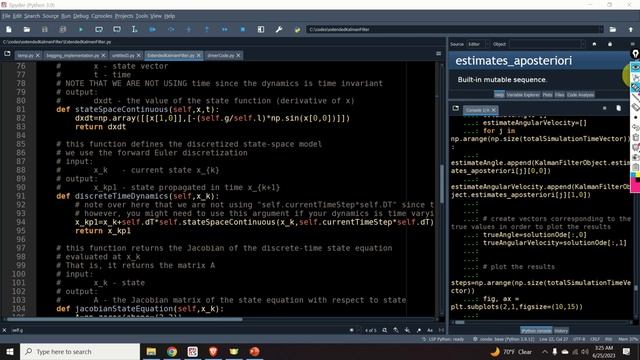Screen dimensions: 640x360
Task: Execute current debug line
Action: tap(171, 29)
